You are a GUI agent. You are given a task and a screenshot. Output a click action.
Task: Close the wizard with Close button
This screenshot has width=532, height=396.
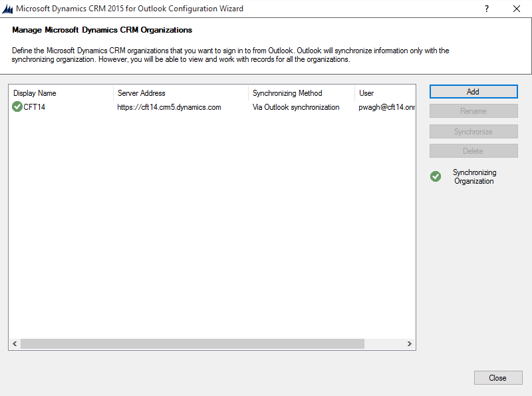(x=497, y=377)
